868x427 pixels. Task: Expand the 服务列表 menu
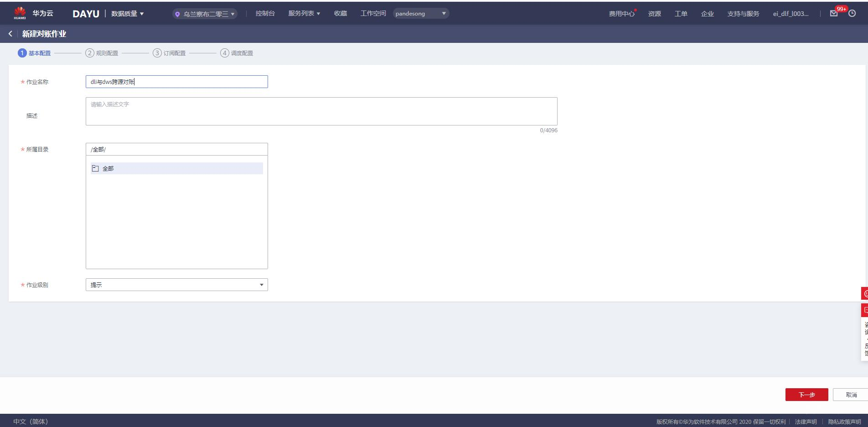(x=304, y=14)
